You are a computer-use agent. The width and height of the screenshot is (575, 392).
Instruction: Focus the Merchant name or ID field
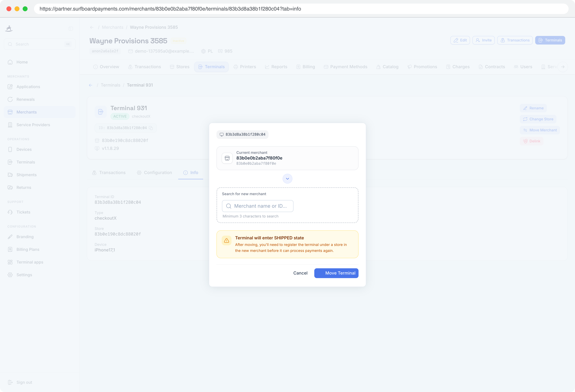coord(257,206)
